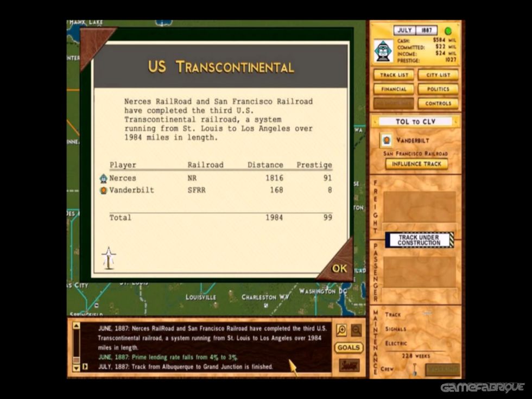This screenshot has height=399, width=532.
Task: Click the Vanderbilt player icon in the table
Action: tap(104, 191)
